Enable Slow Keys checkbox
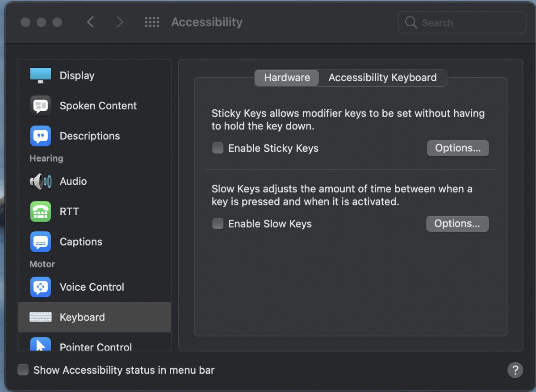Viewport: 536px width, 392px height. click(x=218, y=224)
